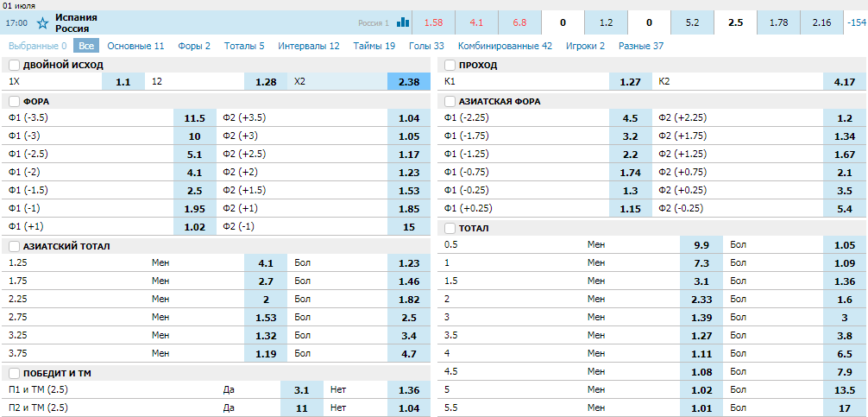Tick the ПРОХОД section checkbox
Image resolution: width=868 pixels, height=417 pixels.
450,66
